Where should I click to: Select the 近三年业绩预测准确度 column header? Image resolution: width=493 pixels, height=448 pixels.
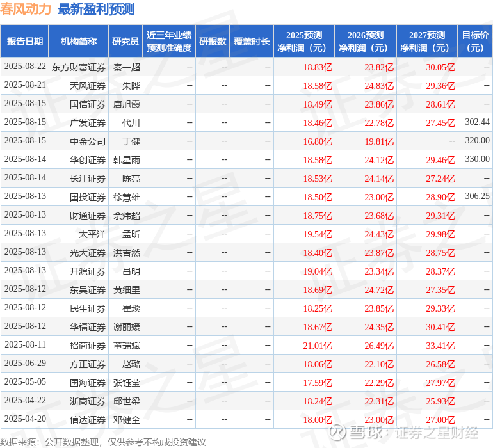click(169, 41)
